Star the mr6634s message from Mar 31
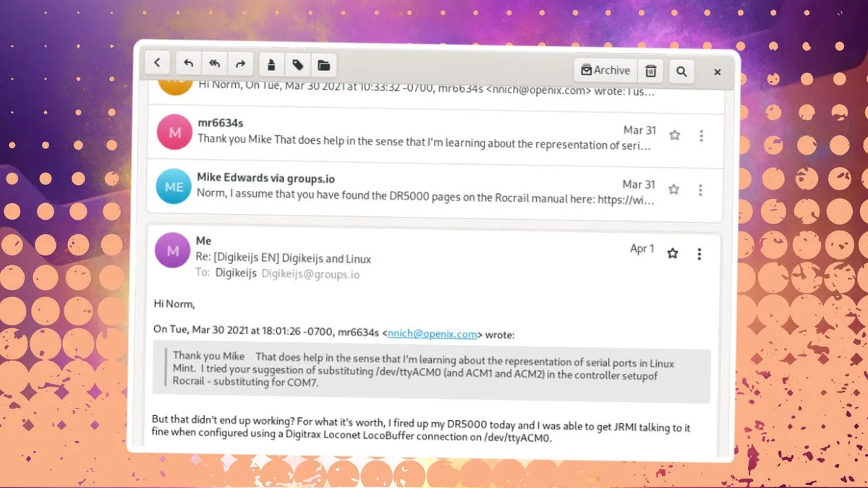Viewport: 868px width, 488px height. pos(673,135)
